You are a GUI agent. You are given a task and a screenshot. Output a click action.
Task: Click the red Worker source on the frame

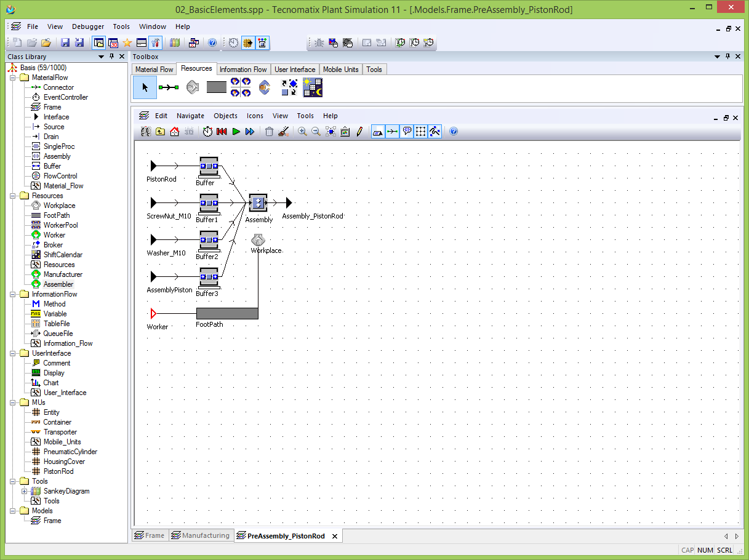point(154,313)
